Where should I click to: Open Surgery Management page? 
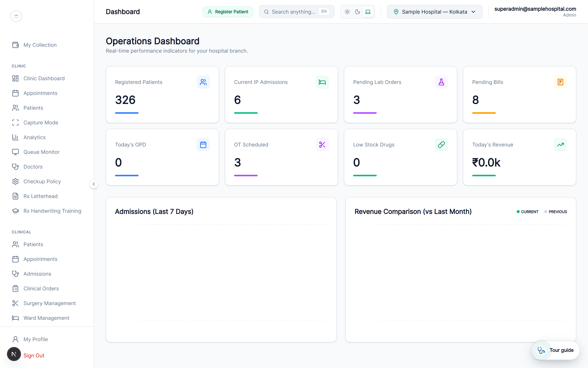point(47,303)
